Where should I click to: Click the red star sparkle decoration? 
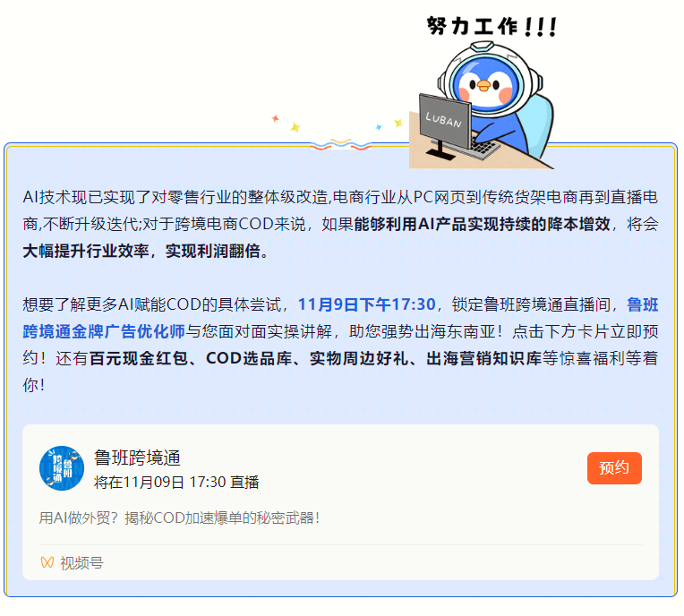click(275, 118)
